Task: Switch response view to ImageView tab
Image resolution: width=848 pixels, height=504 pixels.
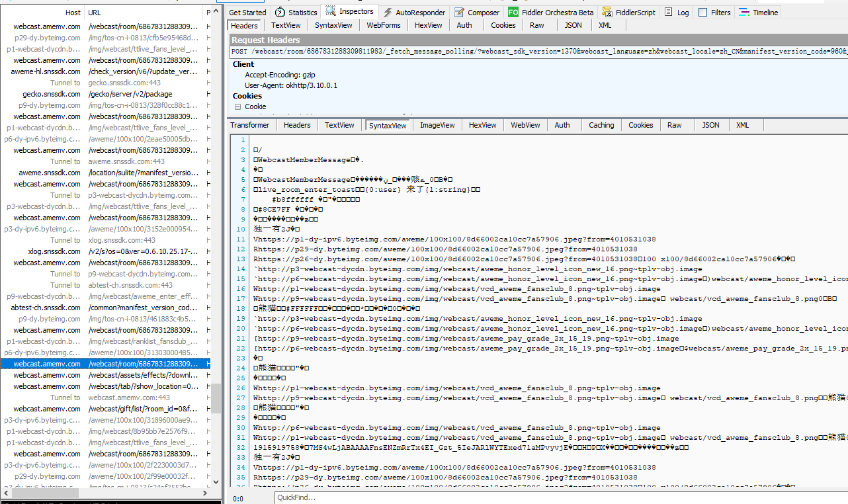Action: (437, 125)
